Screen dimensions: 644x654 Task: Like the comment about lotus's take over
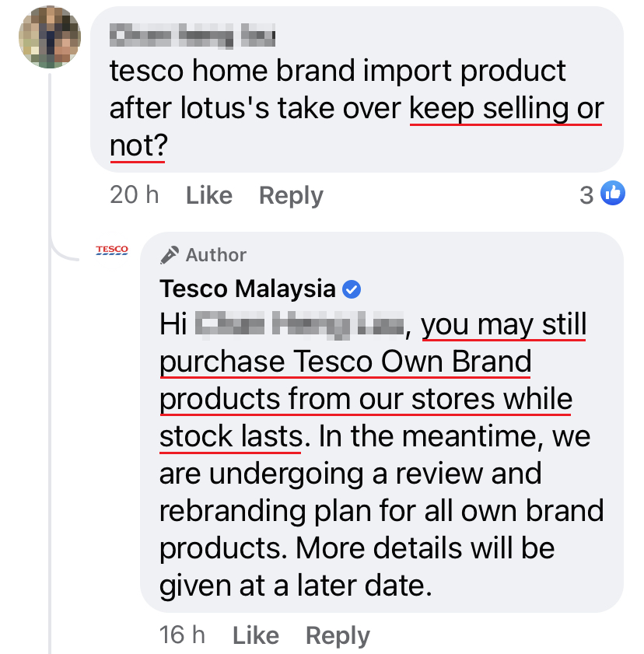point(208,195)
